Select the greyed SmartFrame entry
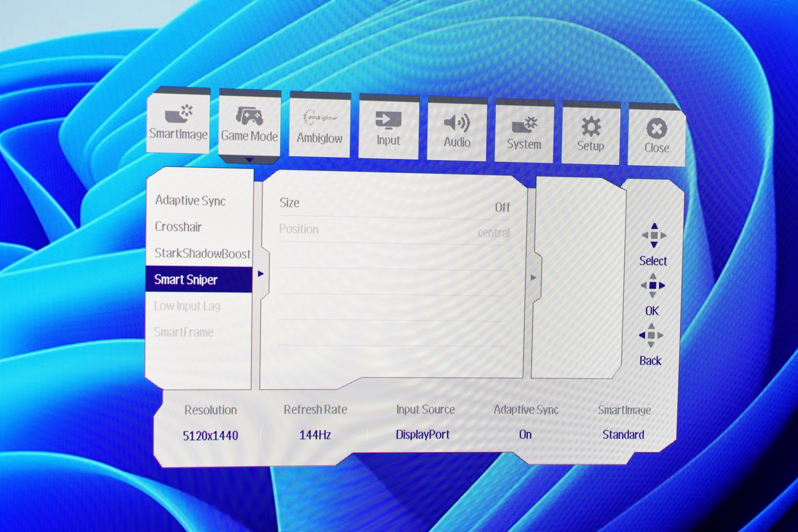 pos(184,332)
